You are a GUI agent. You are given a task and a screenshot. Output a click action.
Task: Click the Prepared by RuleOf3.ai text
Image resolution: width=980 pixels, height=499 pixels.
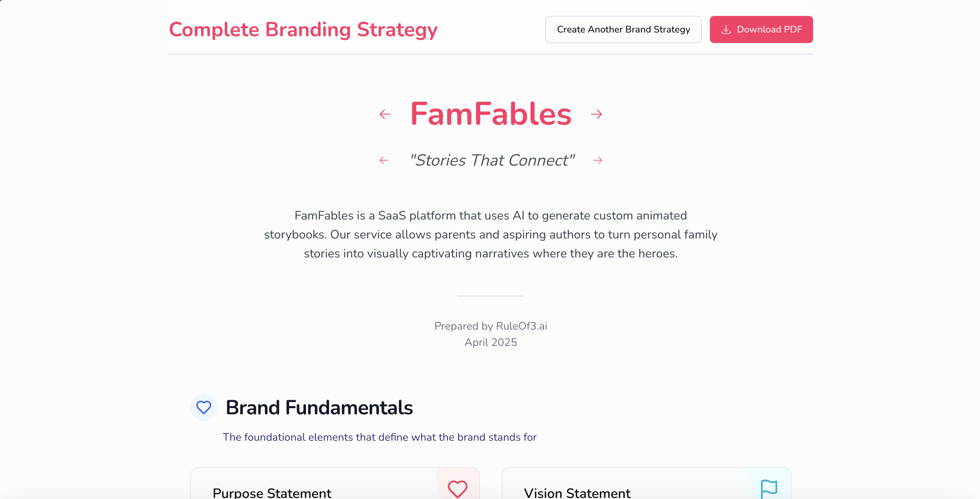[x=491, y=326]
